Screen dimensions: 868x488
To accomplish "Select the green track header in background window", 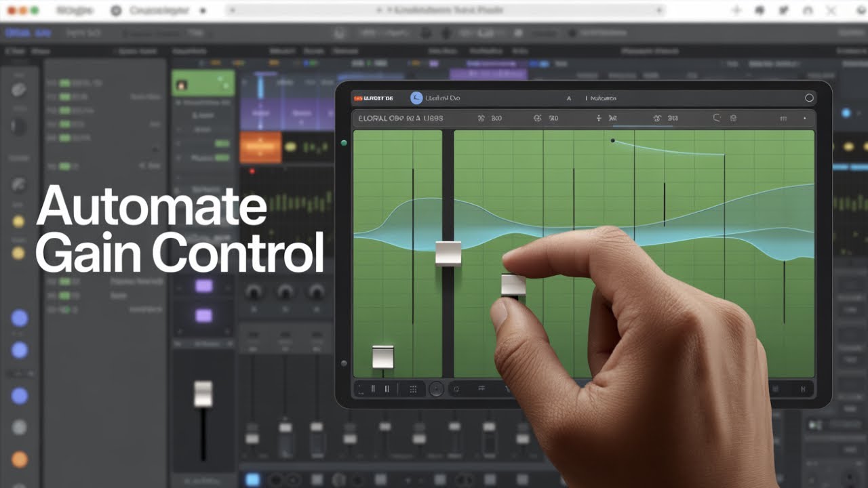I will 203,83.
